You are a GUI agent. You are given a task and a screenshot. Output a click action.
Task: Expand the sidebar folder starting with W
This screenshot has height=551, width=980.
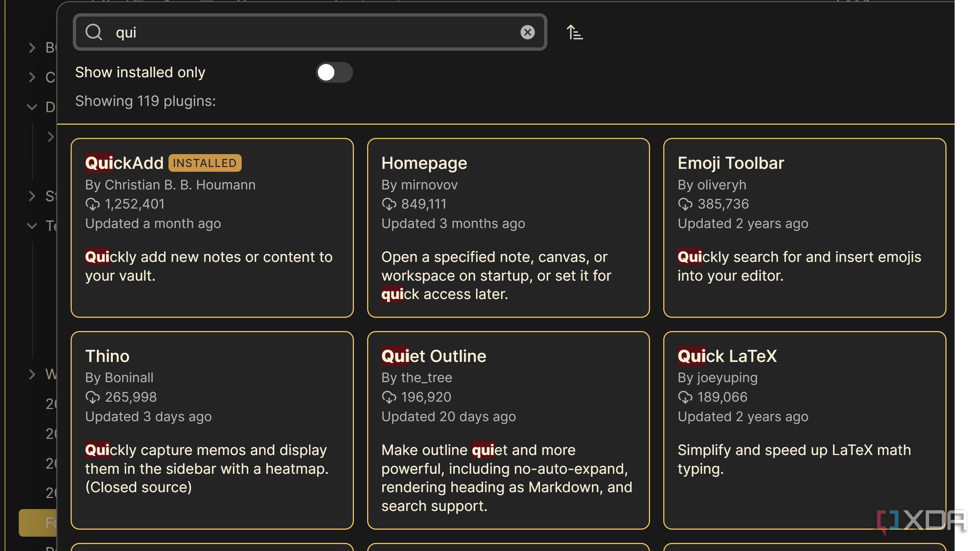32,374
